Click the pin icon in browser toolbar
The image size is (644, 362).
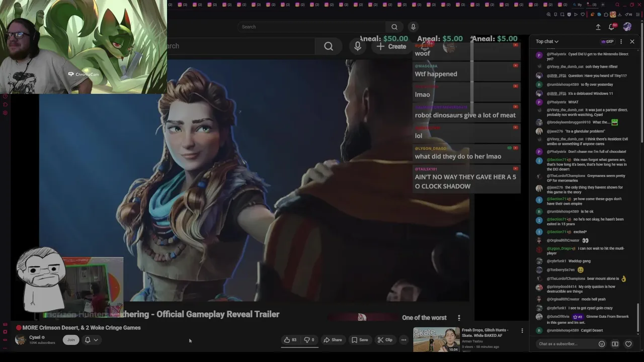pos(555,15)
